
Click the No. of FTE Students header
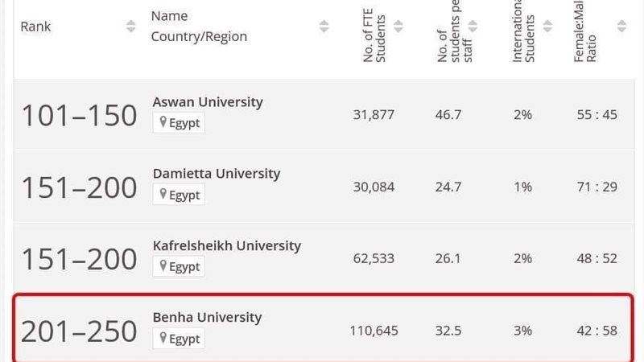click(x=374, y=35)
